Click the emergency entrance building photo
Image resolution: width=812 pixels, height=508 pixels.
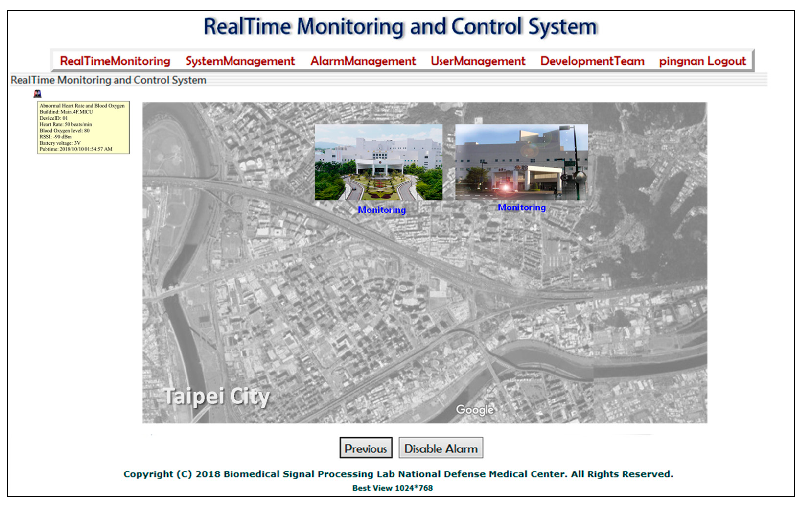(x=521, y=162)
